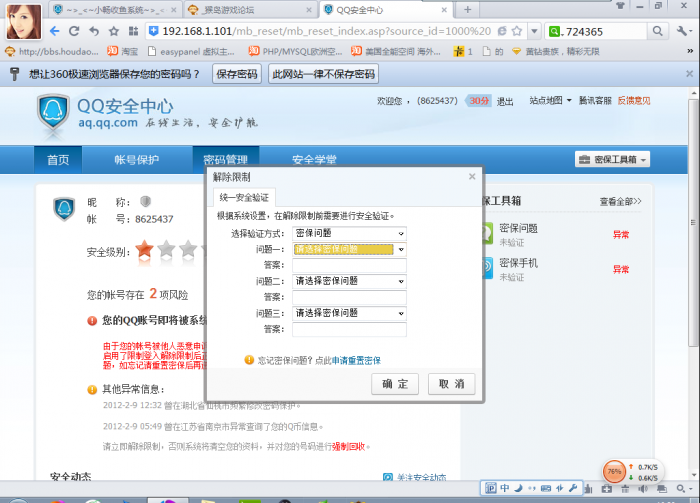Toggle the moon half-width icon in IME bar
The width and height of the screenshot is (700, 503).
coord(518,488)
